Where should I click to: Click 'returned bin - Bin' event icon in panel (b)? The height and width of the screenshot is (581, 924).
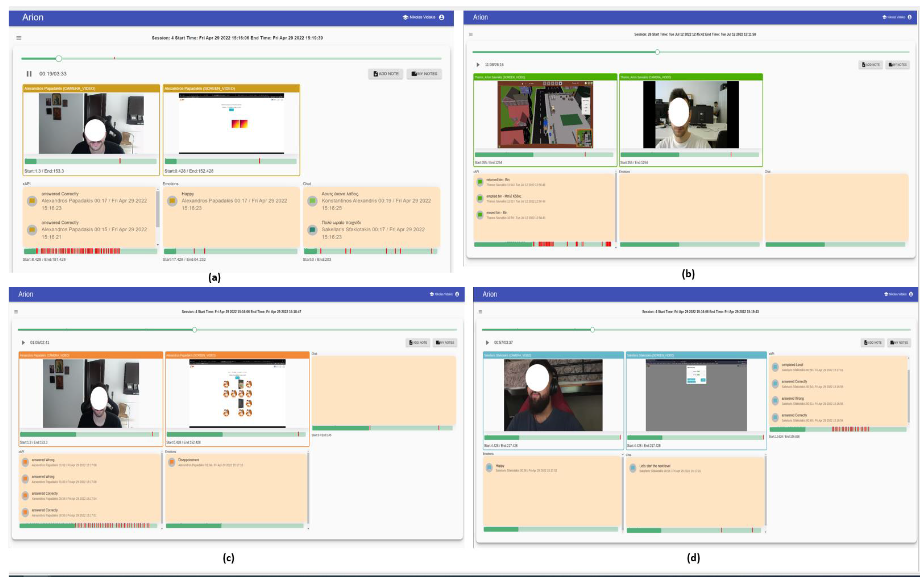point(480,182)
